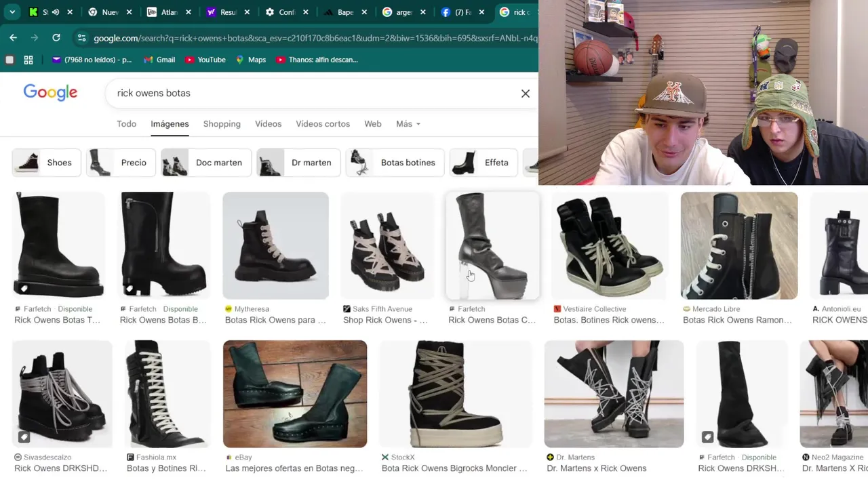Screen dimensions: 868x488
Task: Switch to the Yahoo Resul tab
Action: point(228,12)
